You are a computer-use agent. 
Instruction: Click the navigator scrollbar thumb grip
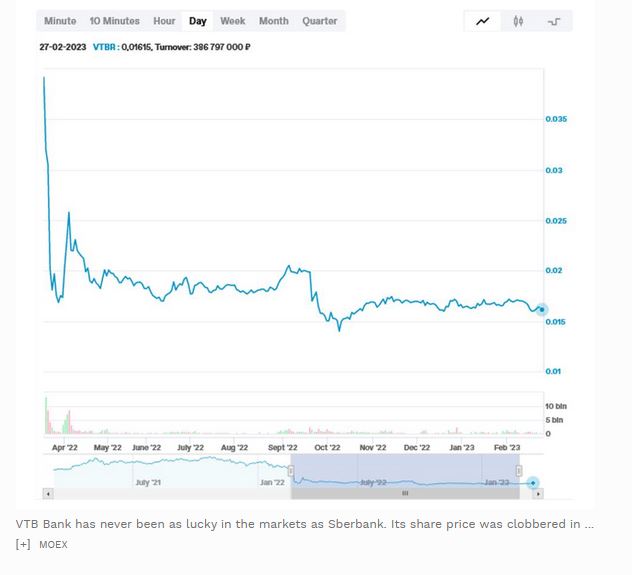tap(405, 493)
